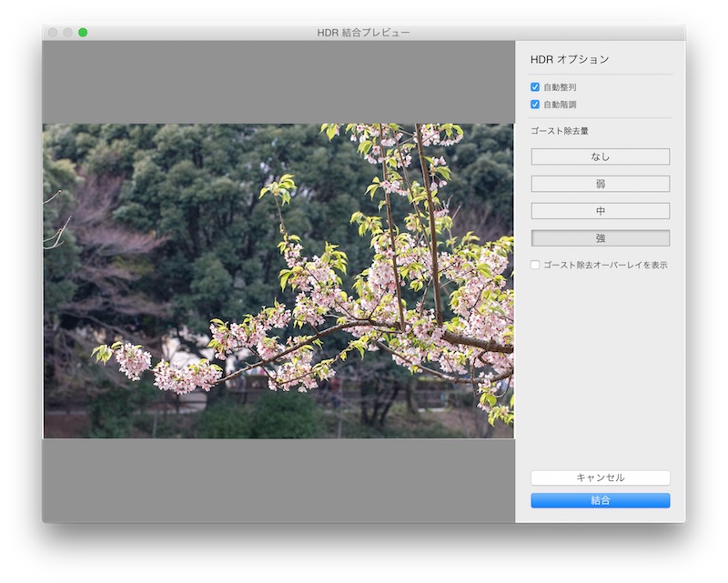Click the gray area above the preview
Image resolution: width=728 pixels, height=583 pixels.
tap(278, 82)
